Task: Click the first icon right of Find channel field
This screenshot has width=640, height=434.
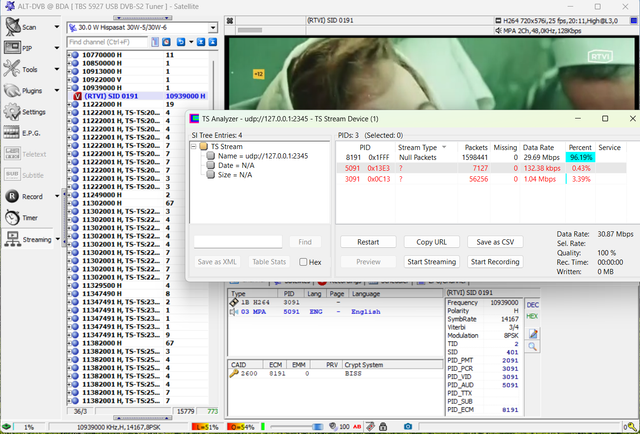Action: click(155, 42)
